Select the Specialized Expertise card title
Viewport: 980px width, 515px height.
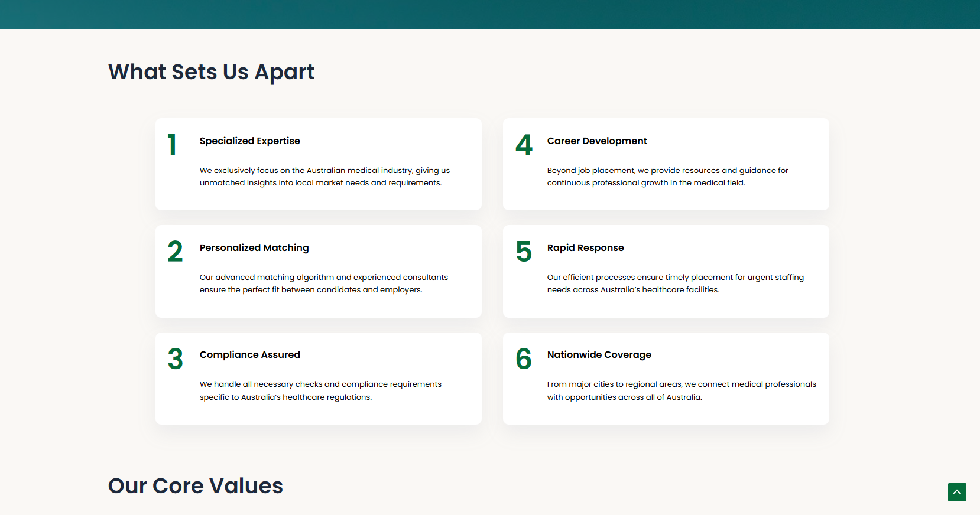(249, 141)
